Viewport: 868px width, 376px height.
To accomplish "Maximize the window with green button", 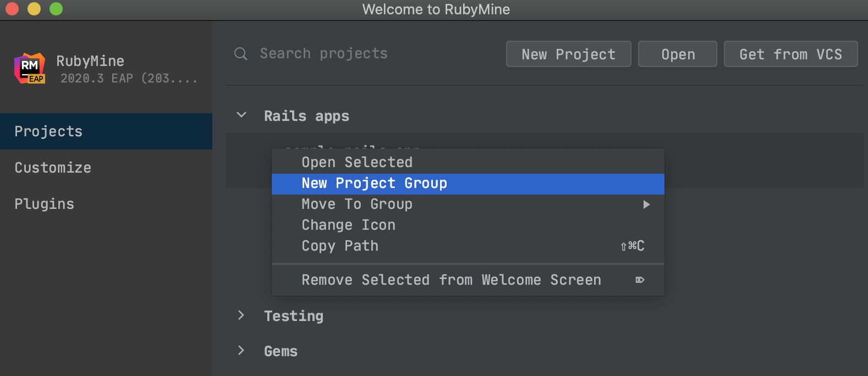I will coord(56,9).
